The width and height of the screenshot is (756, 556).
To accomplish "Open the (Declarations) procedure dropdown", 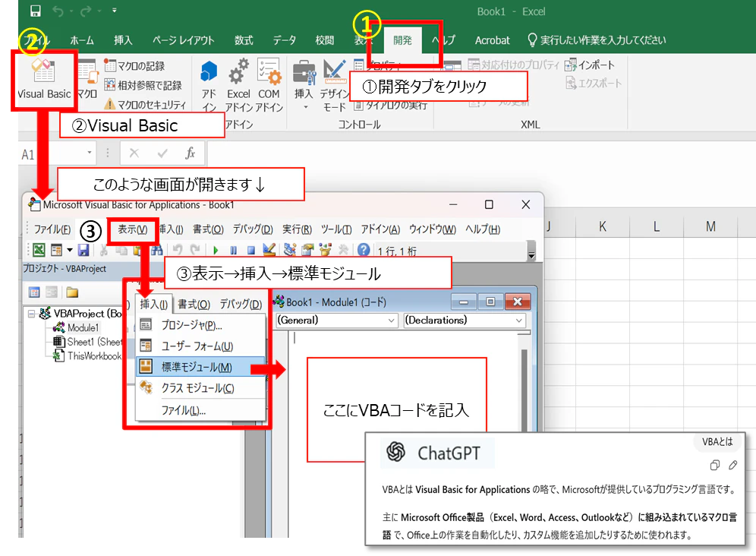I will (x=465, y=321).
